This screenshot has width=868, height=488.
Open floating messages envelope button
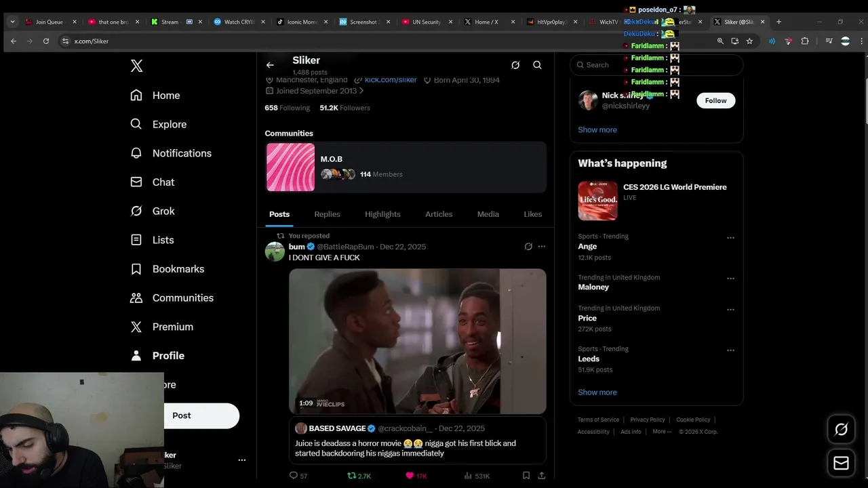coord(841,464)
